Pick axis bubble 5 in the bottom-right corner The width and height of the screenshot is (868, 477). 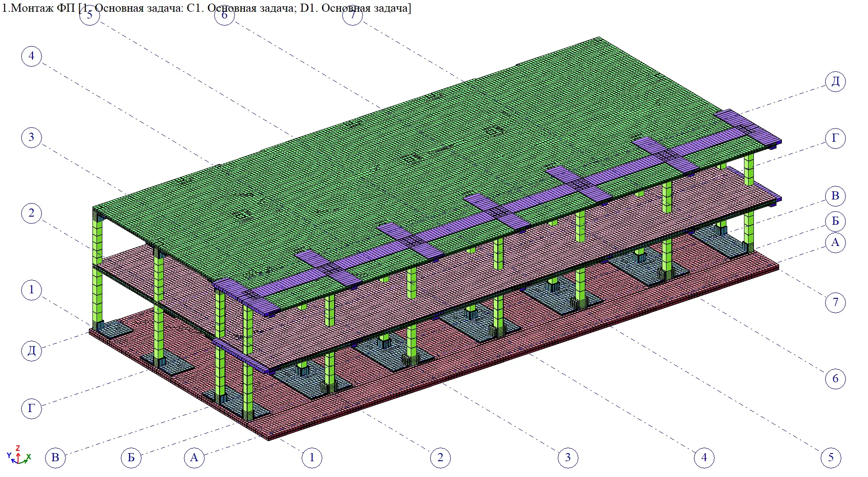point(831,458)
